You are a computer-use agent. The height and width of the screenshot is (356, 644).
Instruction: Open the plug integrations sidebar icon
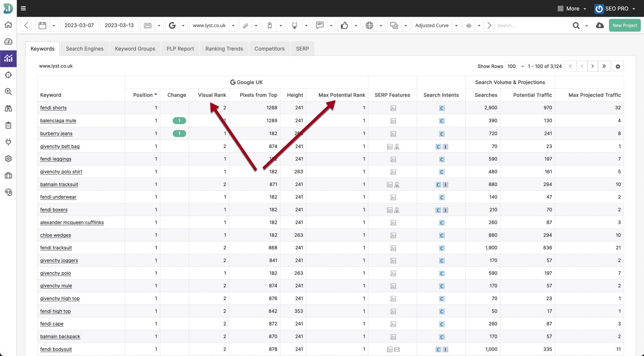pos(8,142)
